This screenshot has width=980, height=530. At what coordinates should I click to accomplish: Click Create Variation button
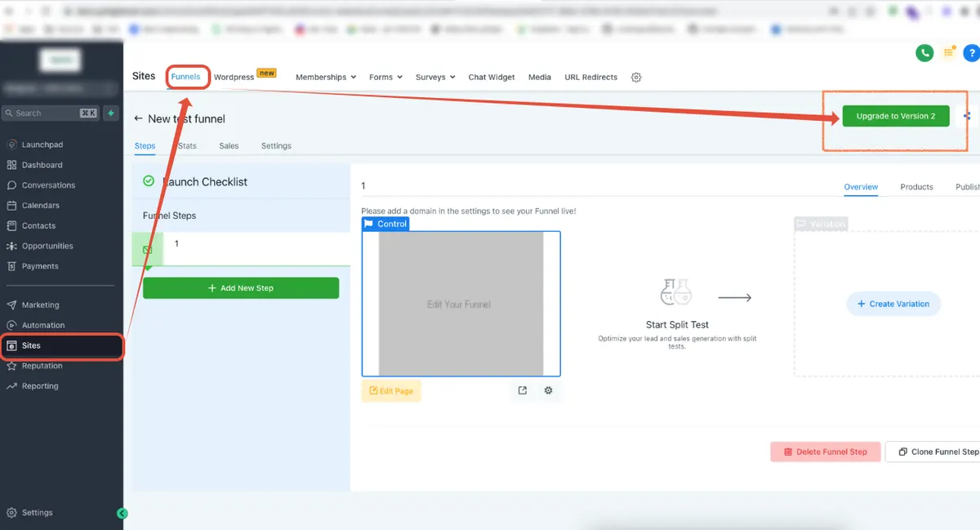[x=893, y=304]
